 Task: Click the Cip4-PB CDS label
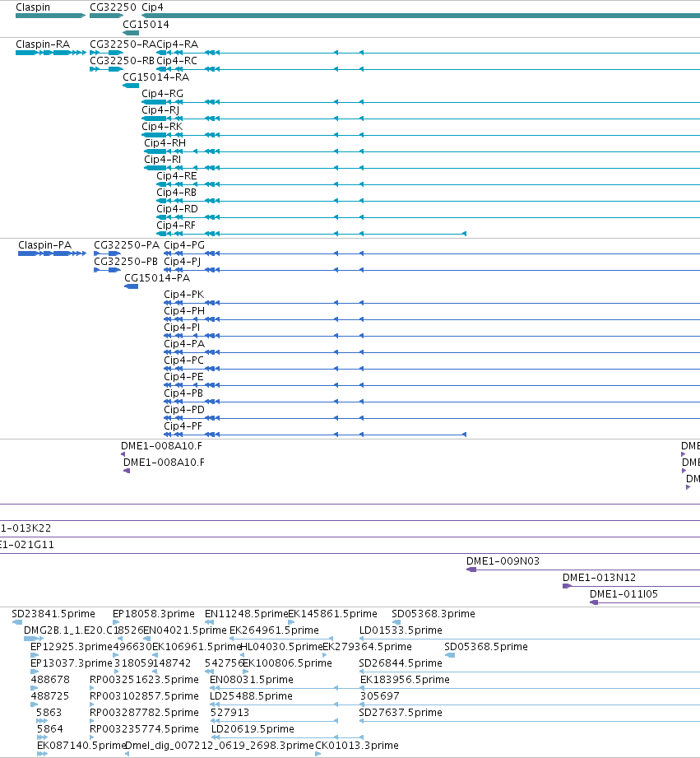pyautogui.click(x=183, y=393)
